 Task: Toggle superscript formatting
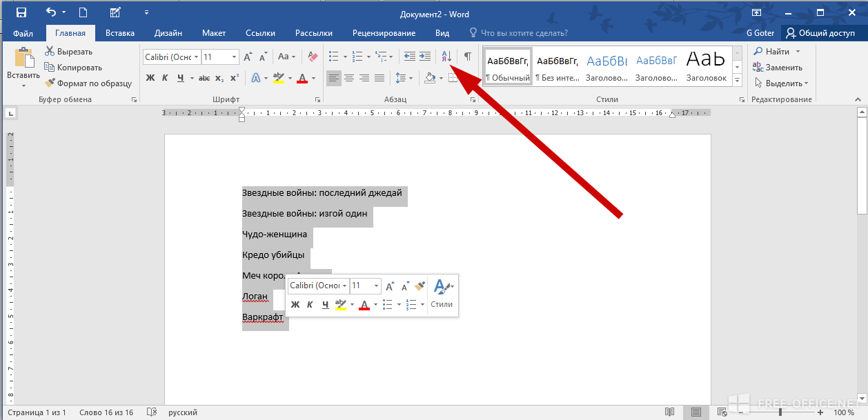point(235,78)
